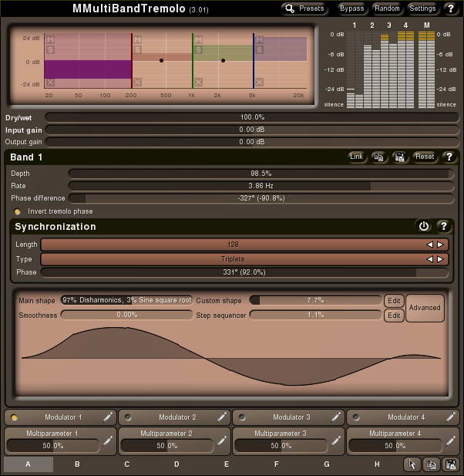
Task: Open the main help question mark
Action: pos(451,8)
